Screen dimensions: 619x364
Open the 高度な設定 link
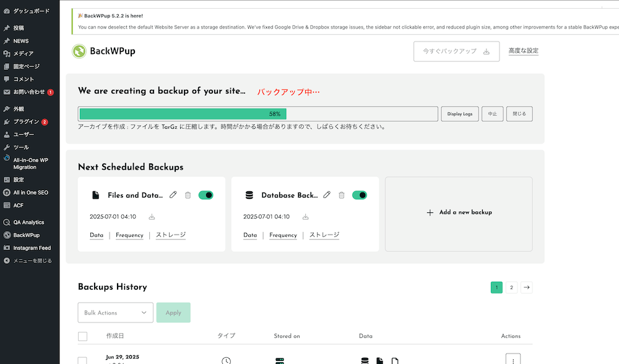point(523,51)
